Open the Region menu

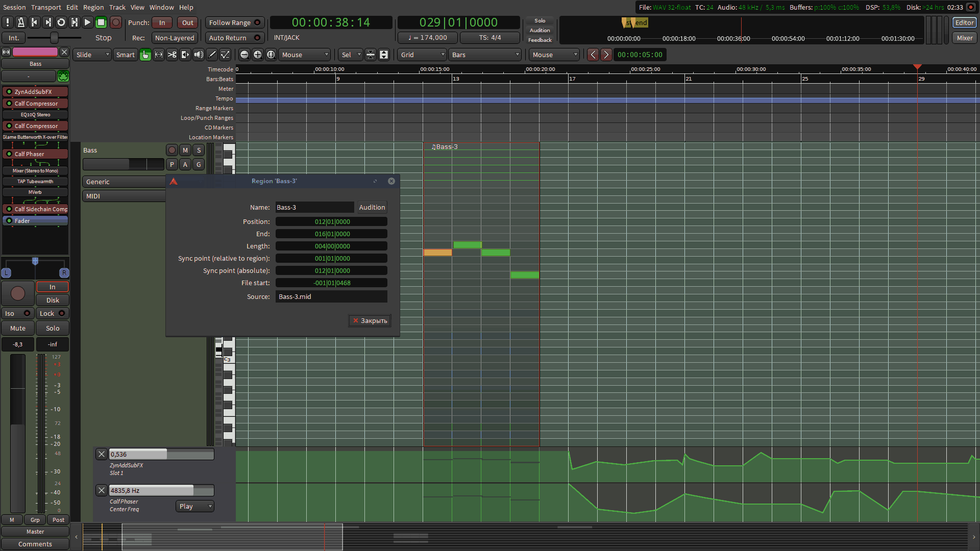pyautogui.click(x=93, y=7)
